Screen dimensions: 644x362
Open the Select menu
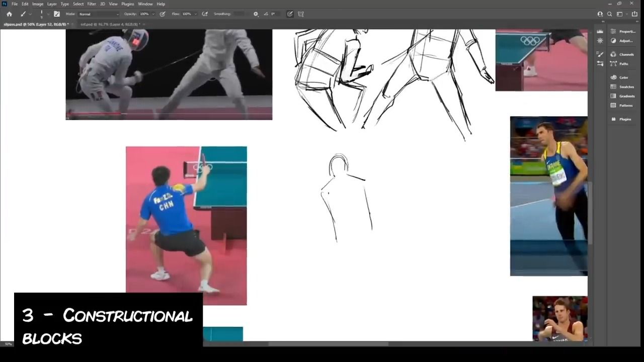(78, 4)
